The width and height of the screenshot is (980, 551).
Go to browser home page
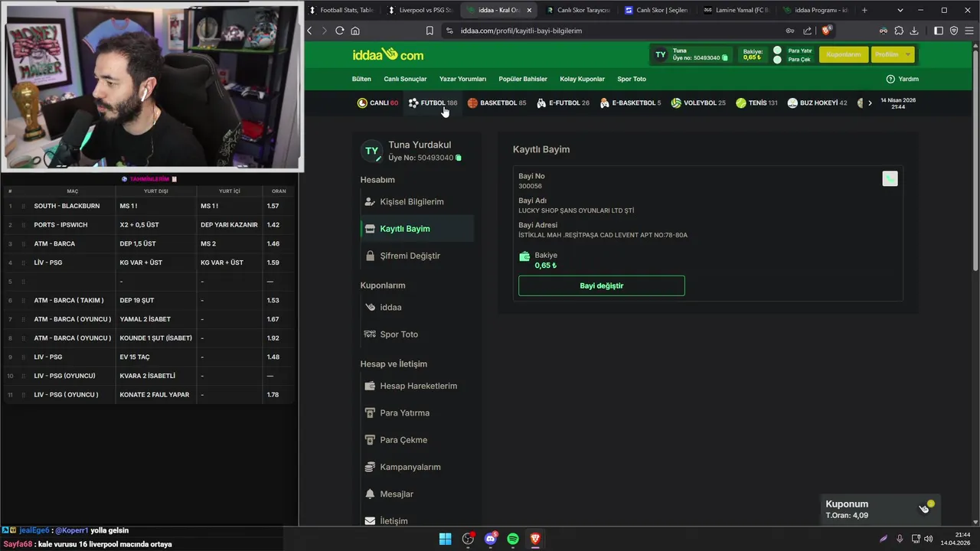355,31
